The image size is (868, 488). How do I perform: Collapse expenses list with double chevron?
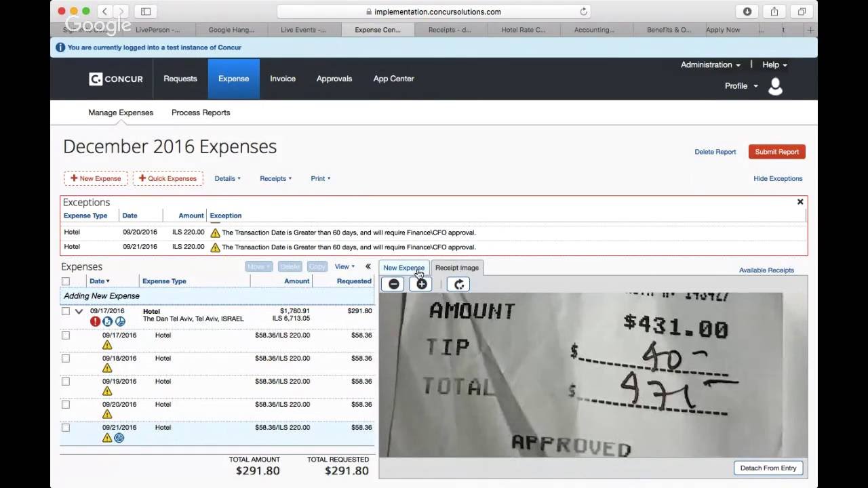(368, 267)
